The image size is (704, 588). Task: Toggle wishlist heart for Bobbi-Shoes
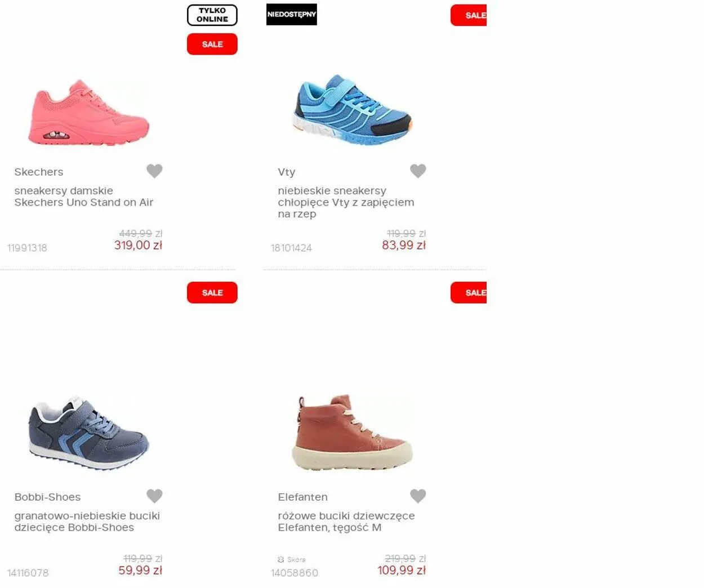point(154,496)
